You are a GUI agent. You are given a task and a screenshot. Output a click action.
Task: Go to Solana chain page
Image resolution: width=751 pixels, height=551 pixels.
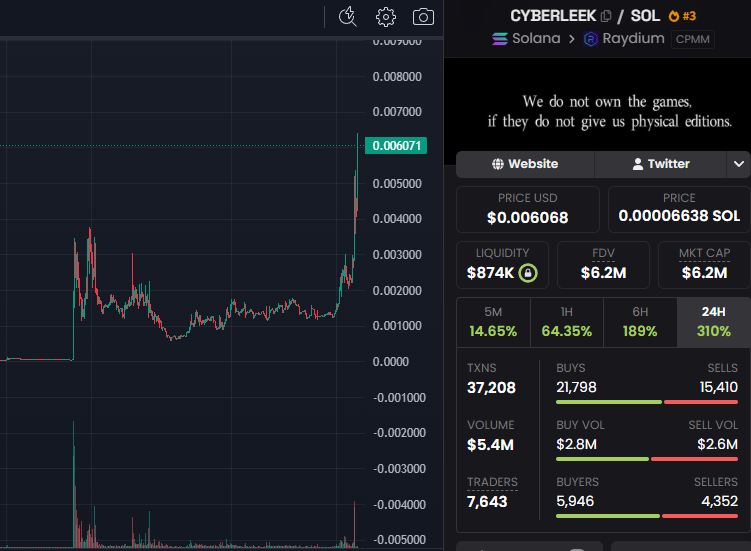[536, 38]
